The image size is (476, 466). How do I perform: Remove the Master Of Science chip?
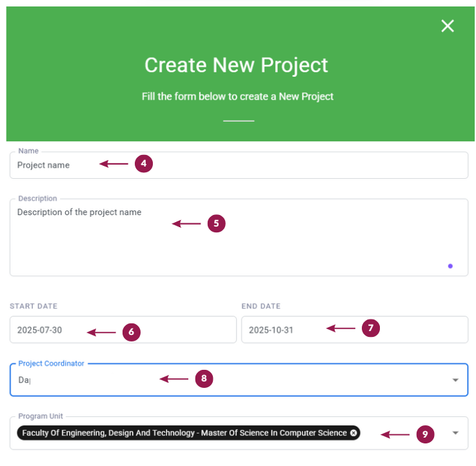pyautogui.click(x=353, y=433)
